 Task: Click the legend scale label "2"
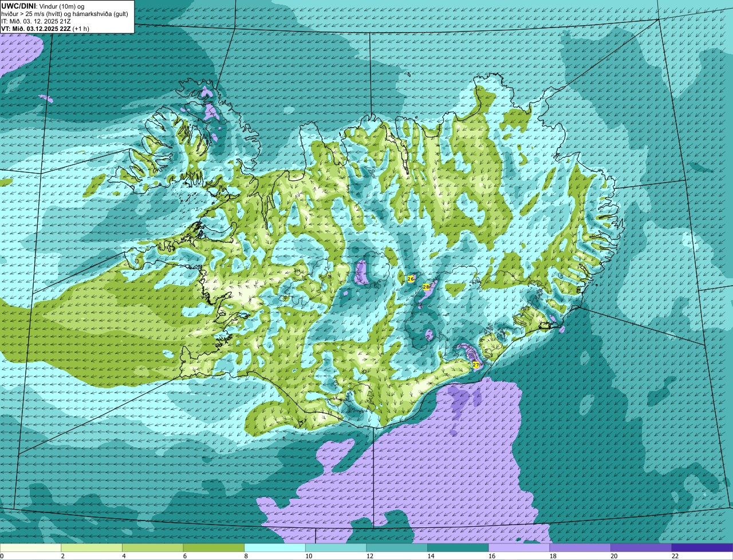(x=62, y=556)
